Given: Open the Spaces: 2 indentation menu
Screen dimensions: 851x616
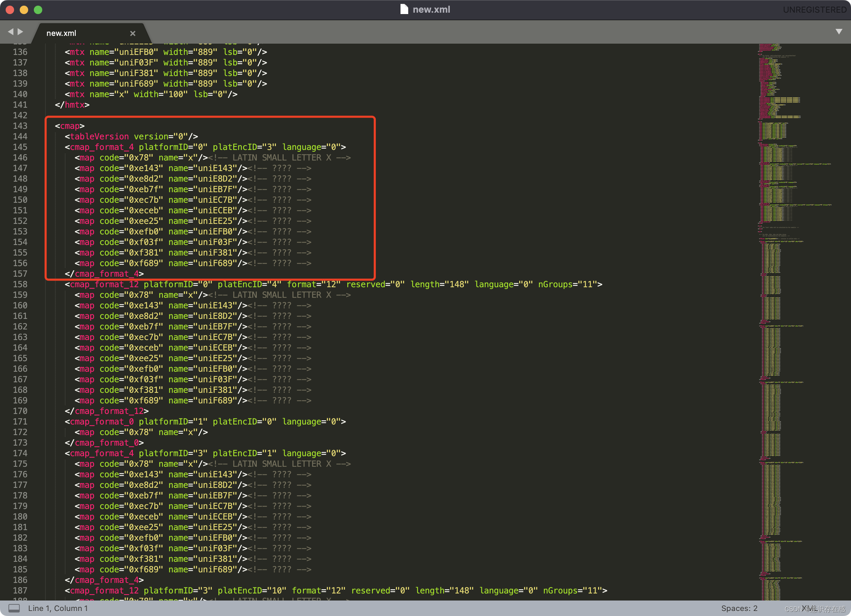Looking at the screenshot, I should pyautogui.click(x=739, y=608).
